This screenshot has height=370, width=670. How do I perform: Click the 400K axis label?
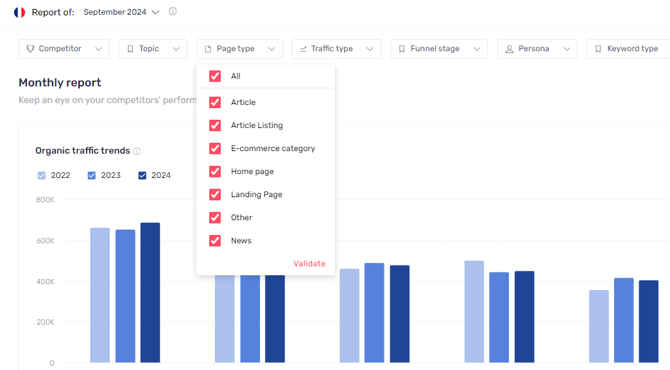[x=45, y=282]
